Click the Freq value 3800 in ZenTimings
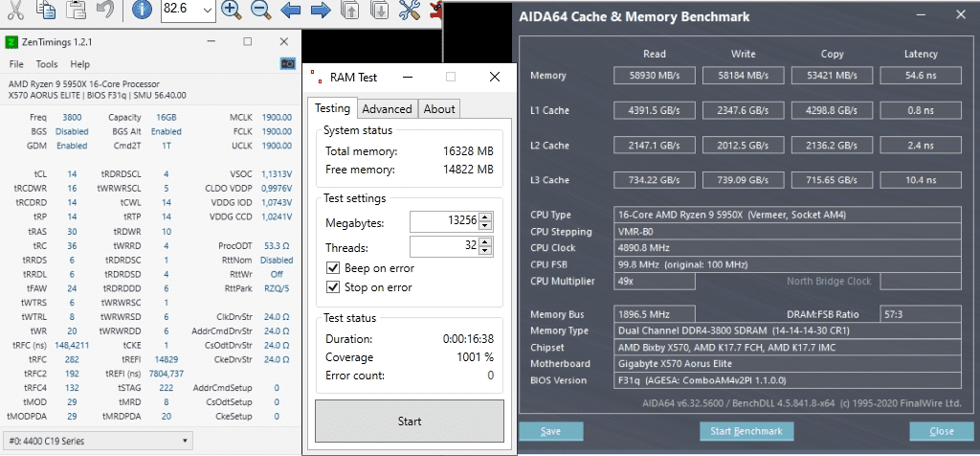The width and height of the screenshot is (980, 456). click(72, 117)
